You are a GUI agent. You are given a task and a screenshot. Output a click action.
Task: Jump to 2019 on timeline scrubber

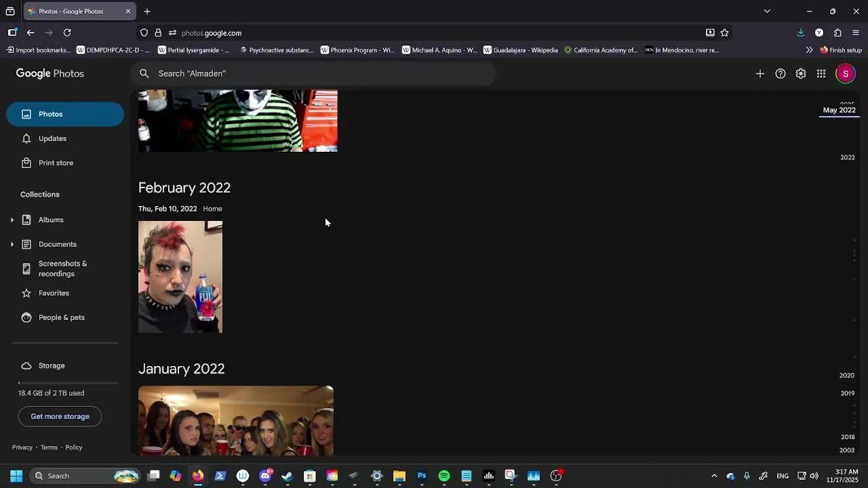click(x=848, y=393)
